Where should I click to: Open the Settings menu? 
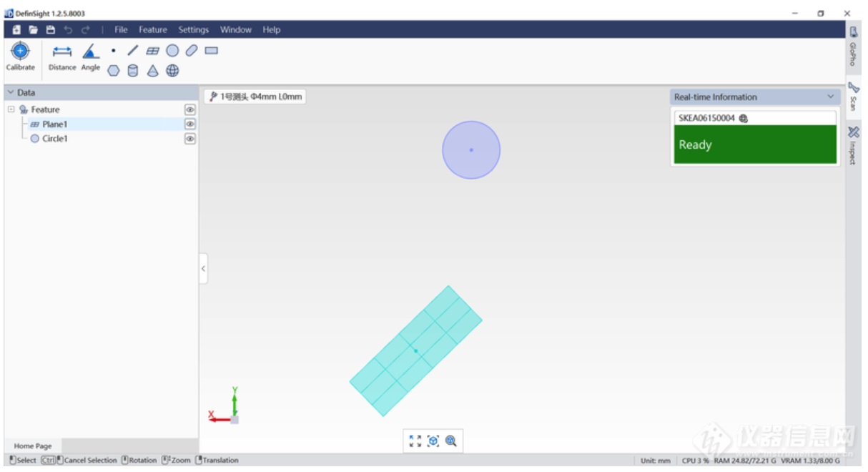(193, 29)
